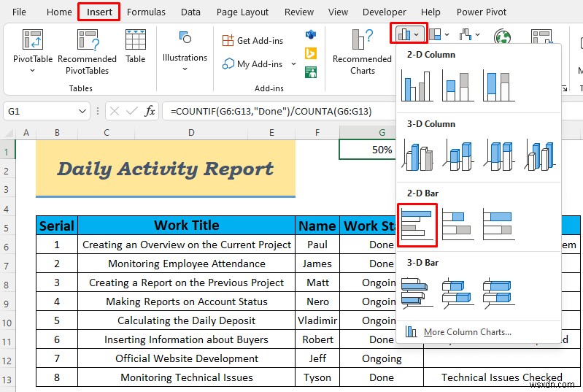583x392 pixels.
Task: Select the 2-D 100% Stacked Bar chart
Action: (x=499, y=224)
